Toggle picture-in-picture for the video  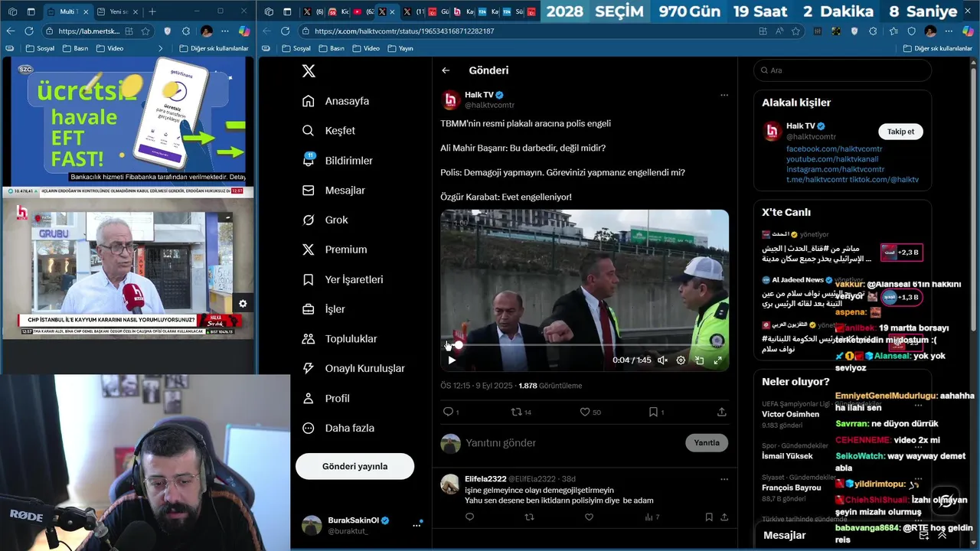[x=699, y=360]
